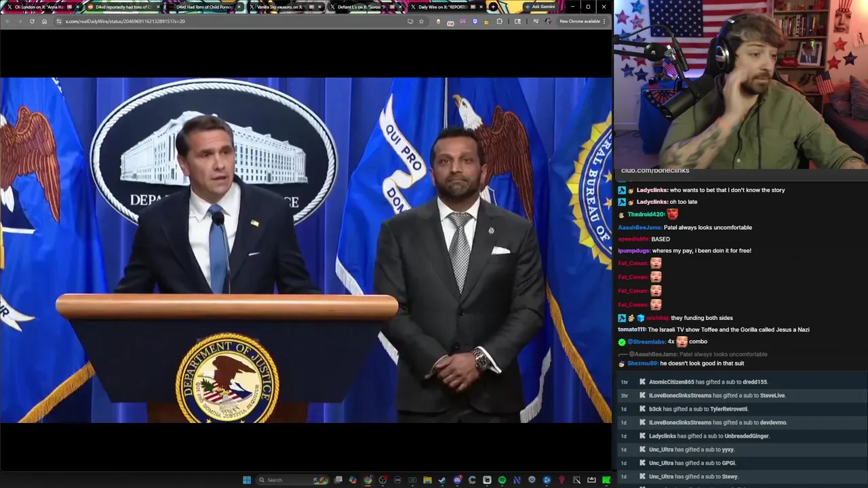The image size is (868, 488).
Task: Reload the current Chrome page
Action: (32, 21)
